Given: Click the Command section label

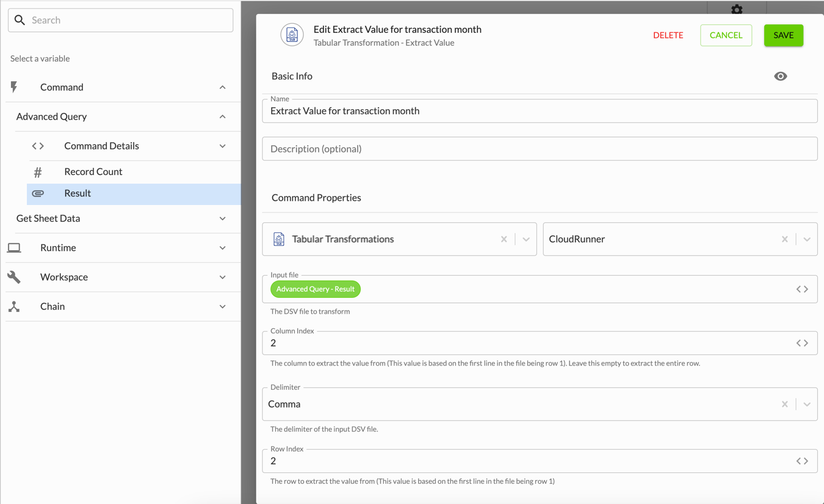Looking at the screenshot, I should (62, 87).
